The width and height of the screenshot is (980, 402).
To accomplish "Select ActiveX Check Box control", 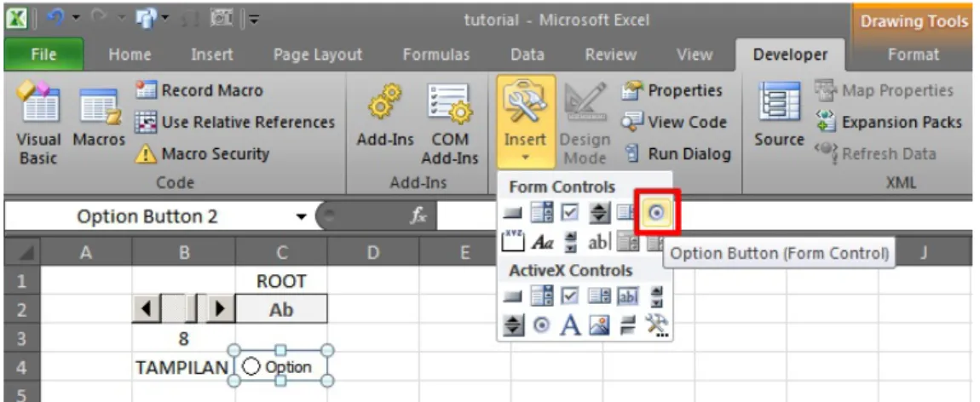I will coord(568,297).
